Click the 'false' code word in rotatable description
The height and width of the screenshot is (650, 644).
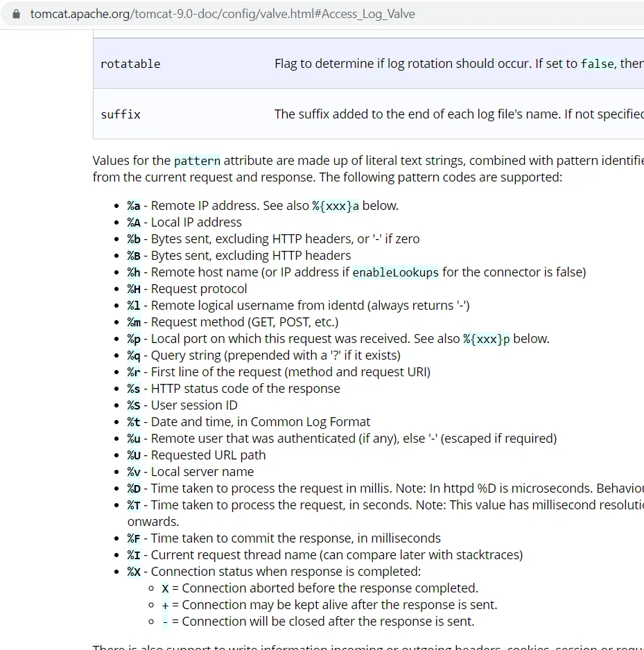[597, 64]
